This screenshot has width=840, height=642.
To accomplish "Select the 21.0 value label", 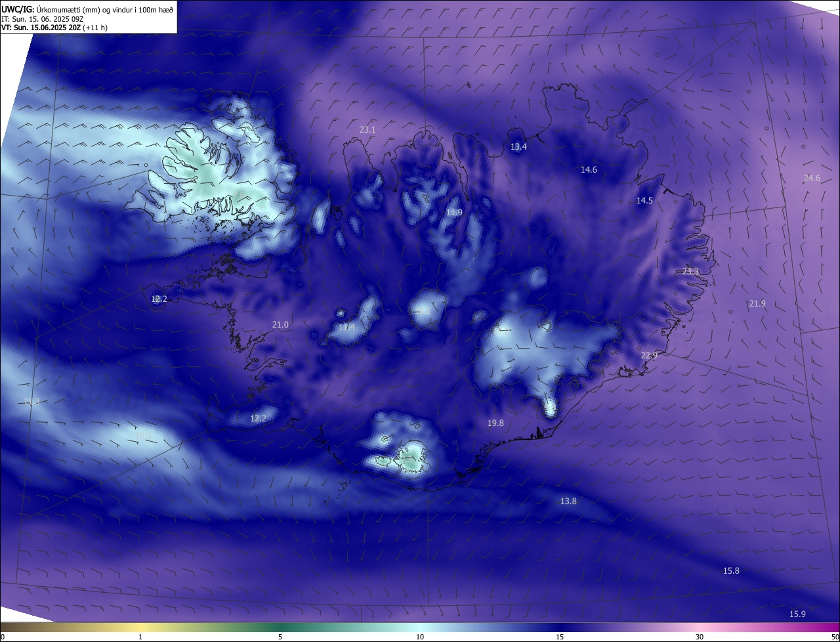I will click(280, 325).
